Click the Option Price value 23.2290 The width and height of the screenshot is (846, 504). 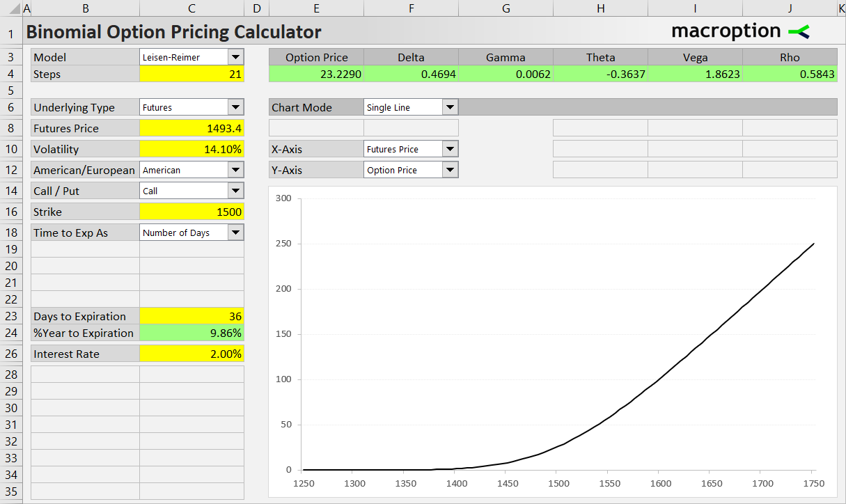[316, 74]
